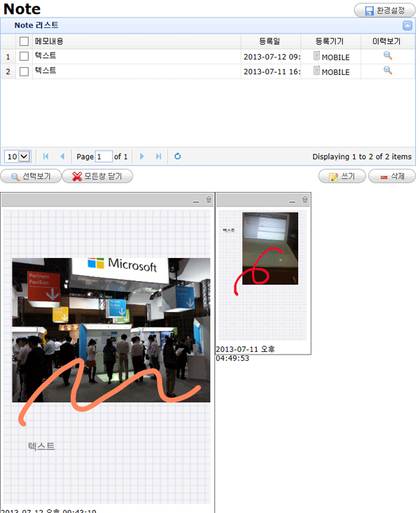Click the 쓰기 write button

pos(342,177)
